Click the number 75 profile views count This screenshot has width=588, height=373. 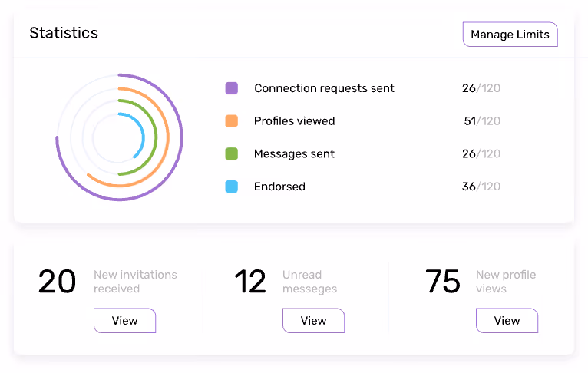pos(443,282)
